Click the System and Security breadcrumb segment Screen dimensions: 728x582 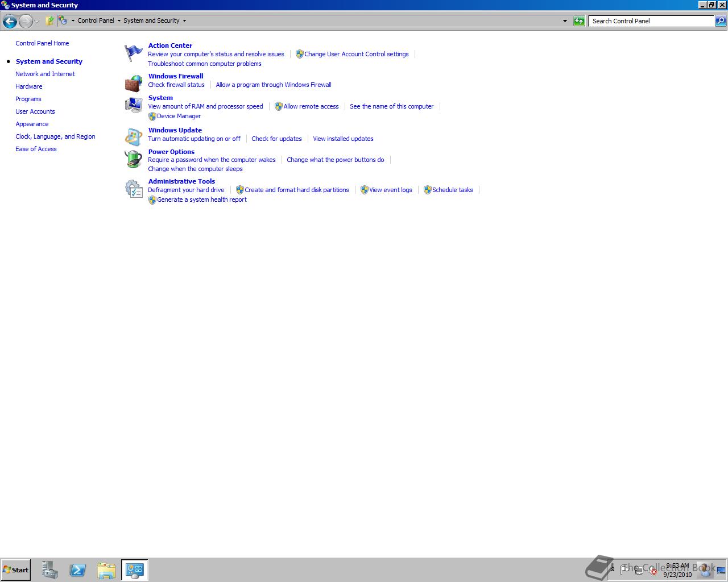151,20
